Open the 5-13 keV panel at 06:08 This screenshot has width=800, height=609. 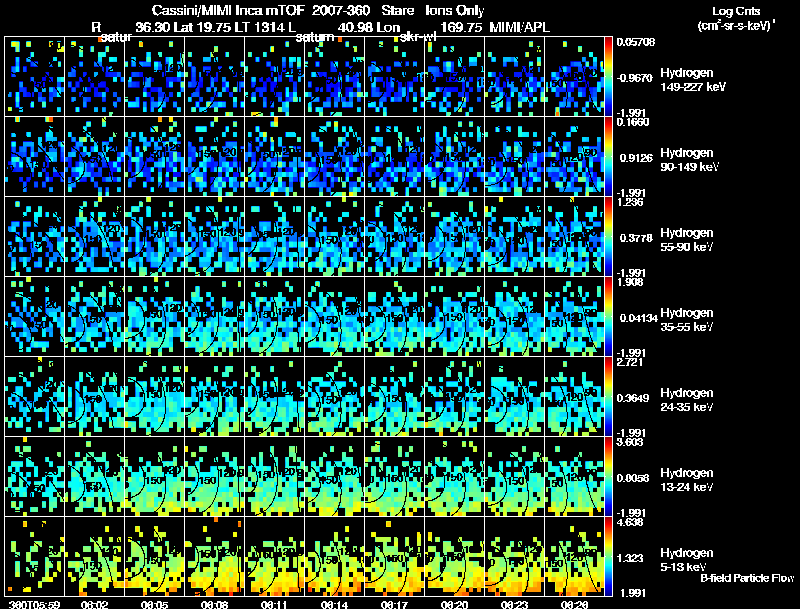click(215, 557)
